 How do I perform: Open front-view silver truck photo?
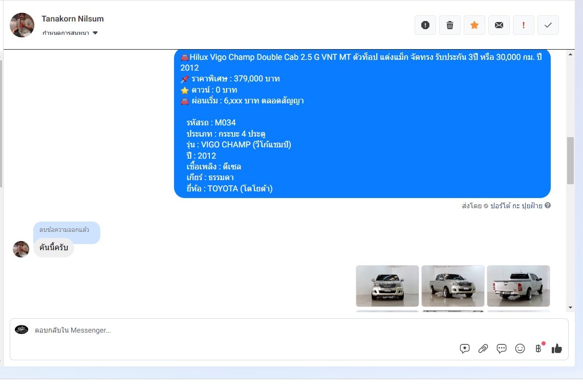(x=387, y=286)
